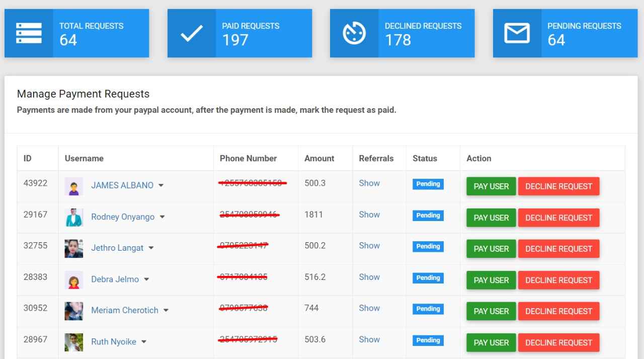
Task: Expand Meriam Cherotich's user dropdown
Action: pos(166,311)
